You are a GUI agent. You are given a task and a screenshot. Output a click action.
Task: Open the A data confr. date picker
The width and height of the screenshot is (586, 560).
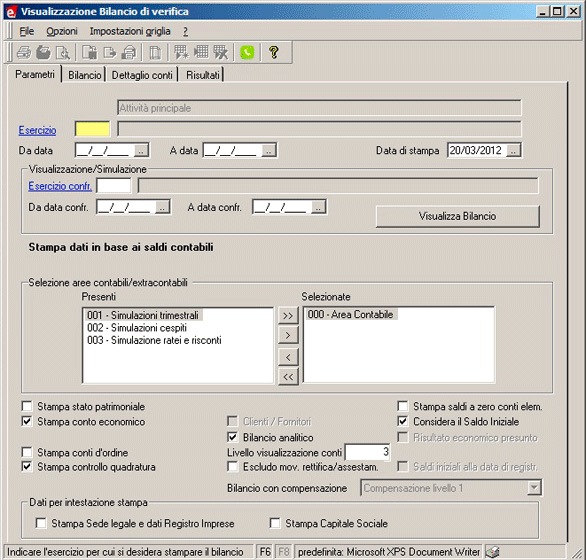(x=318, y=207)
